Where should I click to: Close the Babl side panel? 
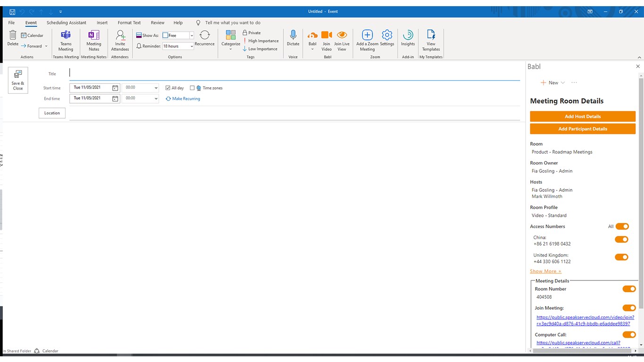[x=638, y=66]
